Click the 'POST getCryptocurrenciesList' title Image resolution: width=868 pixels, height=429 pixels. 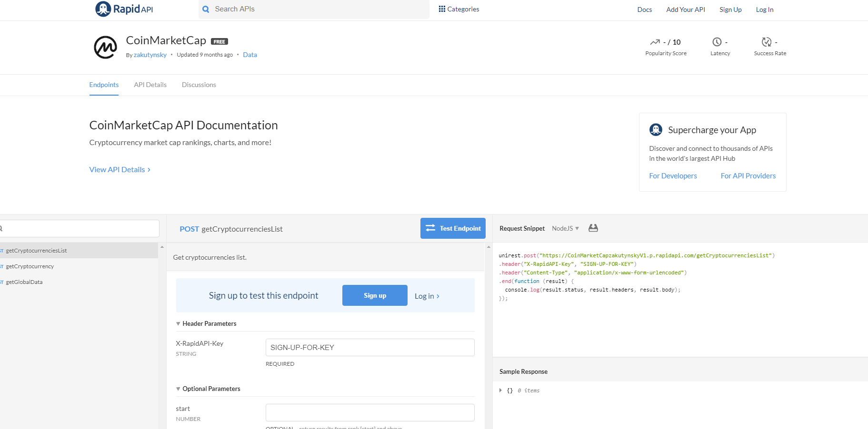click(231, 229)
